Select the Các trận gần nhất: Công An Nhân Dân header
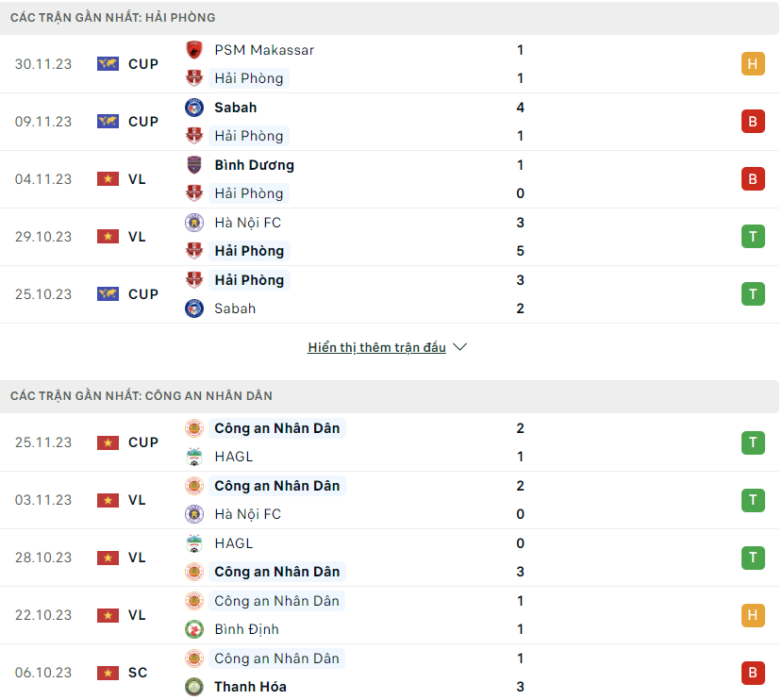The height and width of the screenshot is (700, 783). click(390, 396)
